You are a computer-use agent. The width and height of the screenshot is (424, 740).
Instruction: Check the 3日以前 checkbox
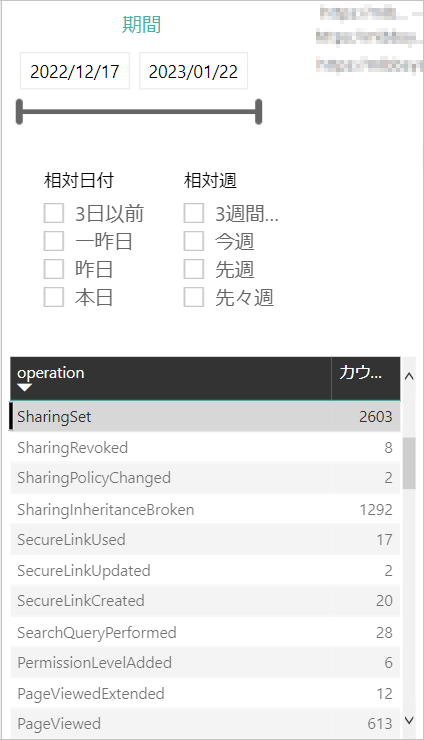(54, 213)
